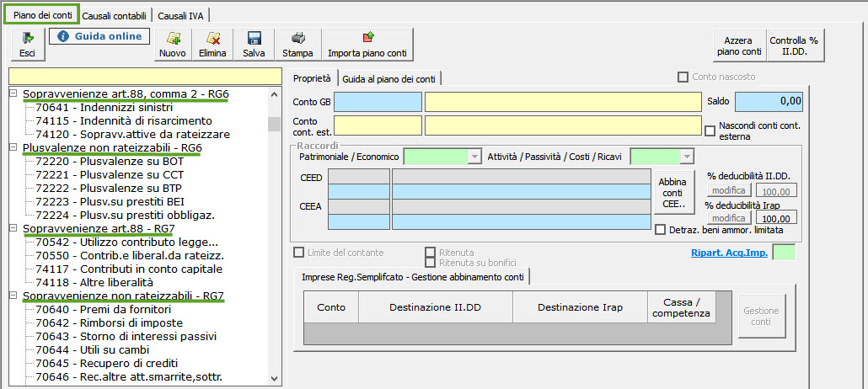Select 72224 - Plusv.su prestiti obbligaz.

point(125,215)
